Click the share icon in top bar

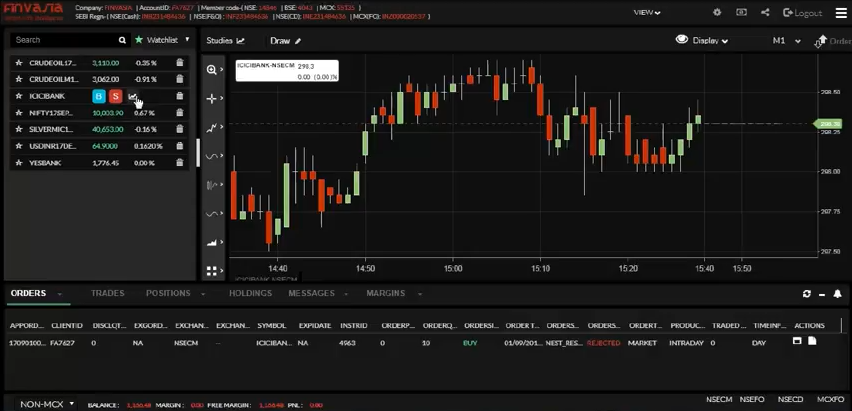click(x=765, y=12)
